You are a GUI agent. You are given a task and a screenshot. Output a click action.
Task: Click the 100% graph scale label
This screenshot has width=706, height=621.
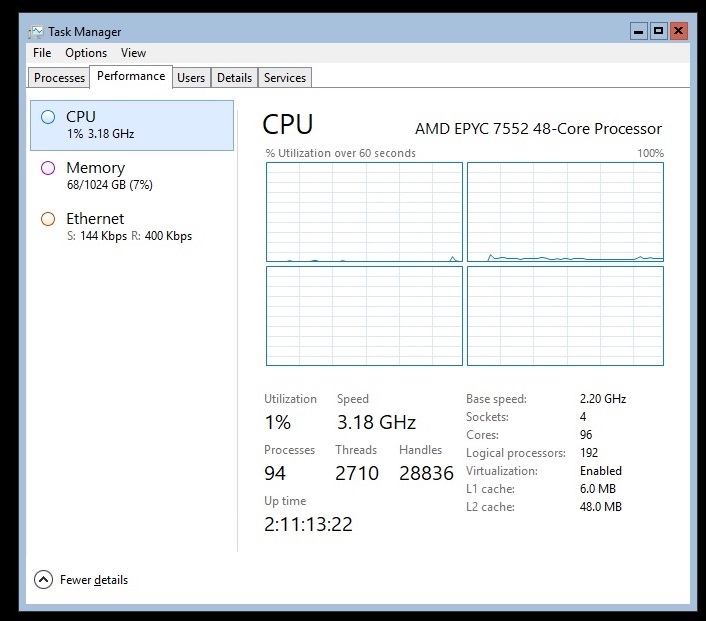tap(651, 153)
